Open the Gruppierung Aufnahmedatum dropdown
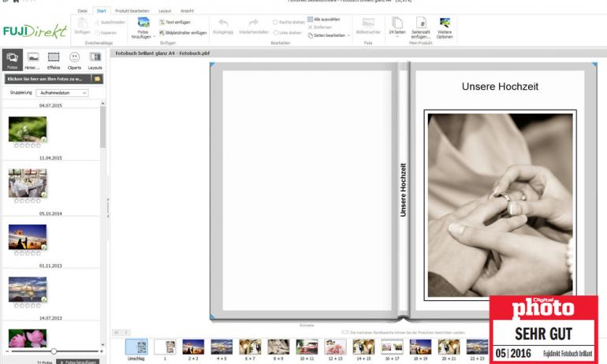The image size is (607, 364). 62,93
